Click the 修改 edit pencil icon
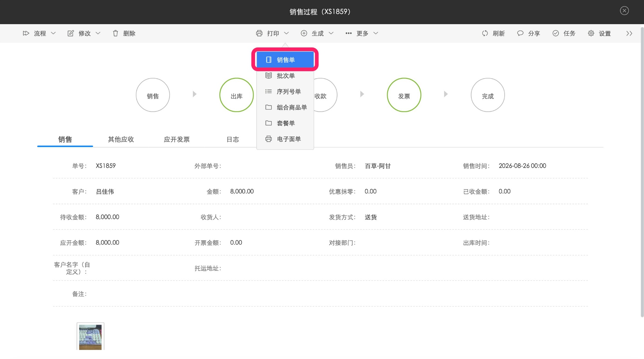The image size is (644, 359). click(71, 33)
